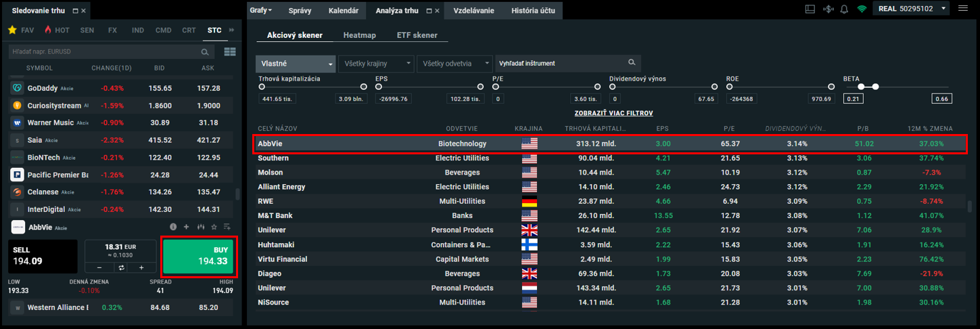Expand the Vlastné preset dropdown
Image resolution: width=980 pixels, height=329 pixels.
click(x=296, y=64)
